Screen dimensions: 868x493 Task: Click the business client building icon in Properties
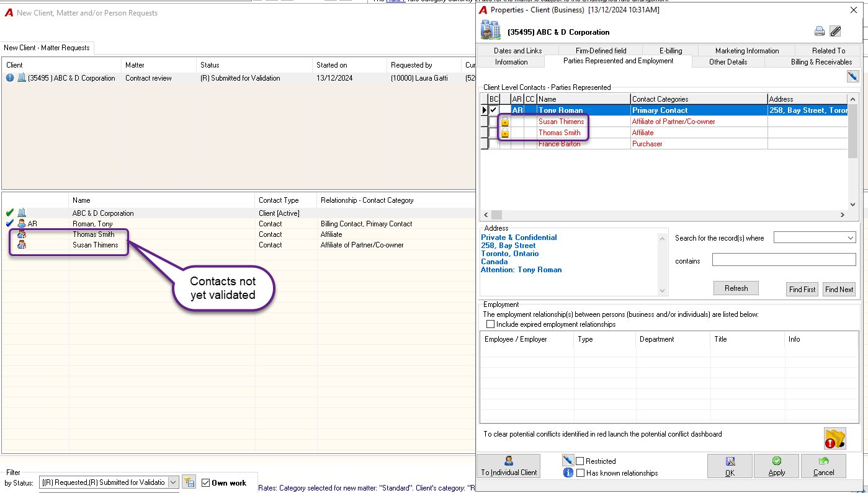point(491,30)
